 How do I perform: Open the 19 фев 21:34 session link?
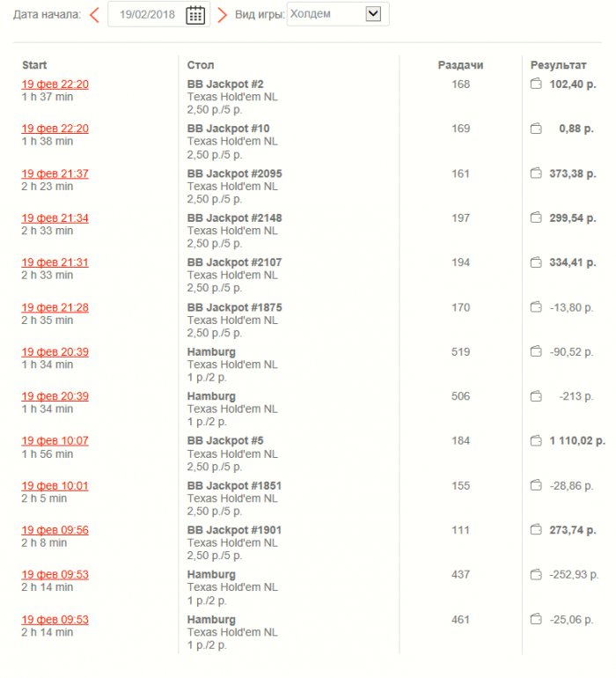(55, 217)
